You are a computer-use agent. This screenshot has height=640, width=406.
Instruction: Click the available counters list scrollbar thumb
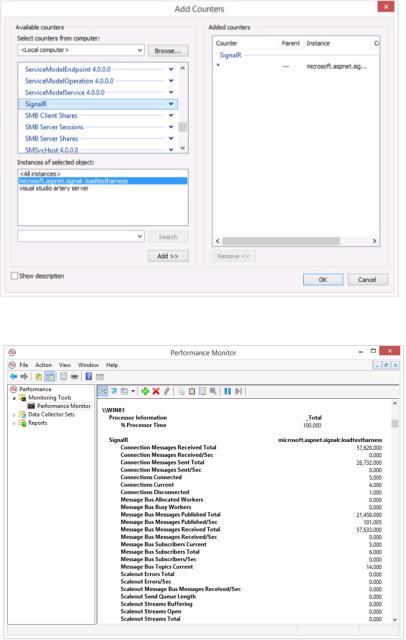tap(183, 127)
